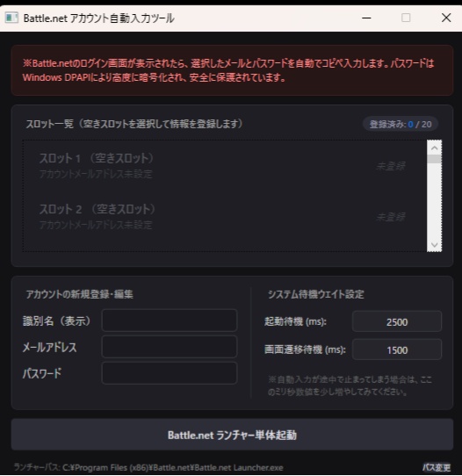
Task: Focus the パスワード input field
Action: (170, 373)
